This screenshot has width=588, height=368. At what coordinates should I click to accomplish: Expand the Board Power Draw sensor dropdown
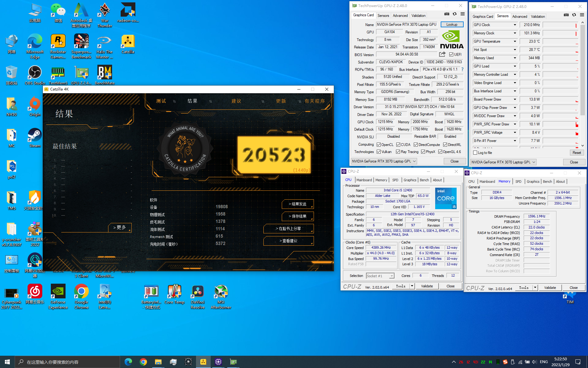515,99
